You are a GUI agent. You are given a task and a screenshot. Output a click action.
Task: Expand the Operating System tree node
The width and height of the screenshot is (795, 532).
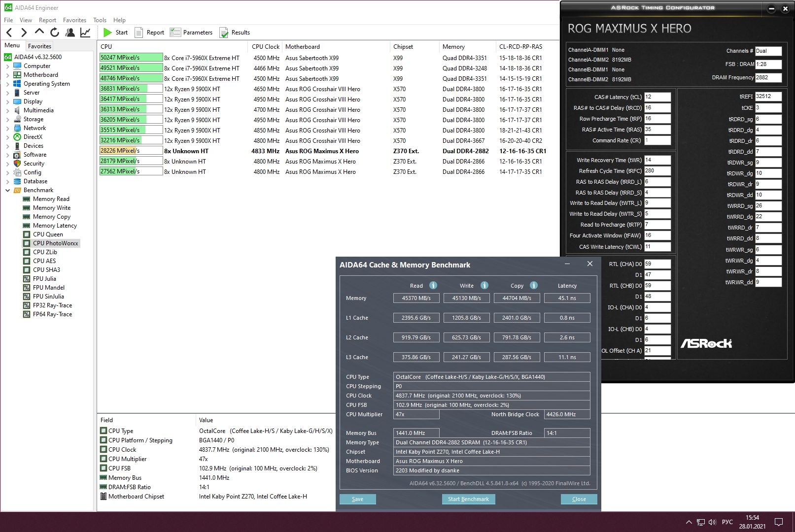click(7, 84)
